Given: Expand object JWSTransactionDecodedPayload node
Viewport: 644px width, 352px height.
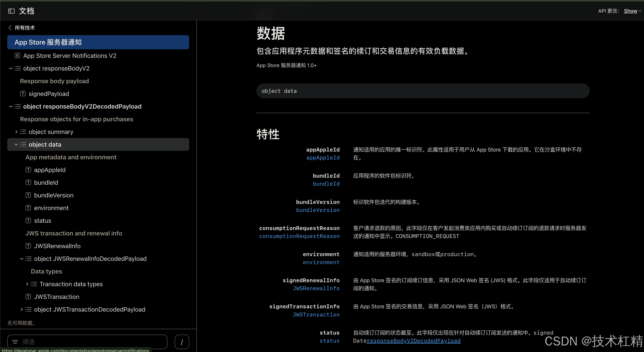Looking at the screenshot, I should 22,310.
